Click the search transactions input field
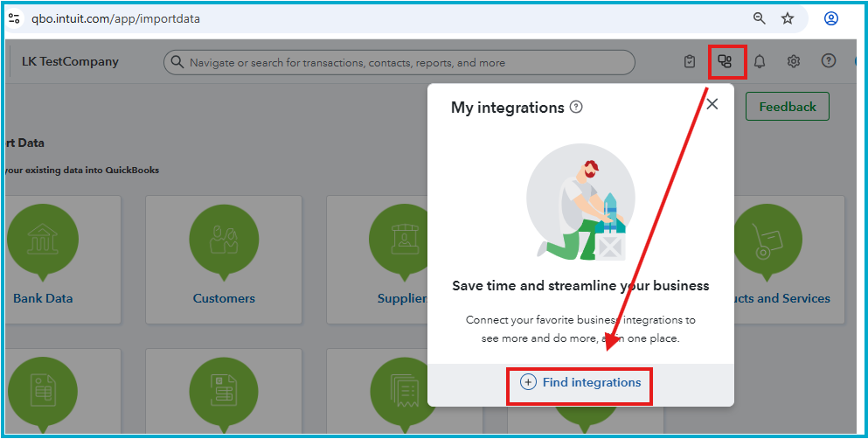Image resolution: width=868 pixels, height=439 pixels. [399, 63]
